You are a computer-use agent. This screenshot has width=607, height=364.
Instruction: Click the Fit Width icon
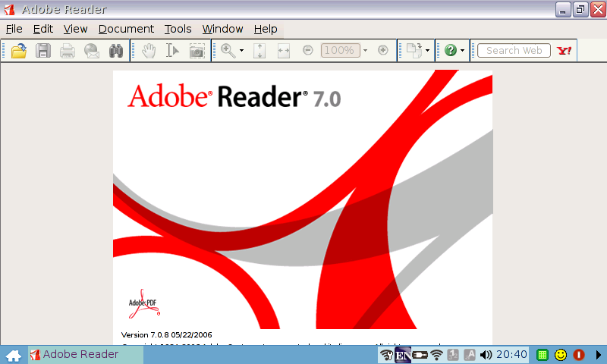pos(284,51)
